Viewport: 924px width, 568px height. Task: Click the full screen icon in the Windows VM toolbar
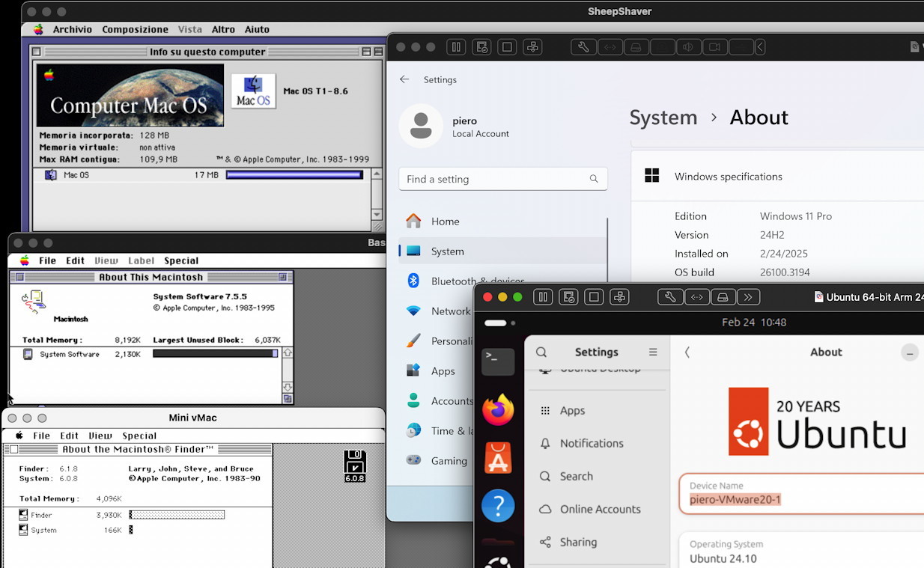coord(508,47)
